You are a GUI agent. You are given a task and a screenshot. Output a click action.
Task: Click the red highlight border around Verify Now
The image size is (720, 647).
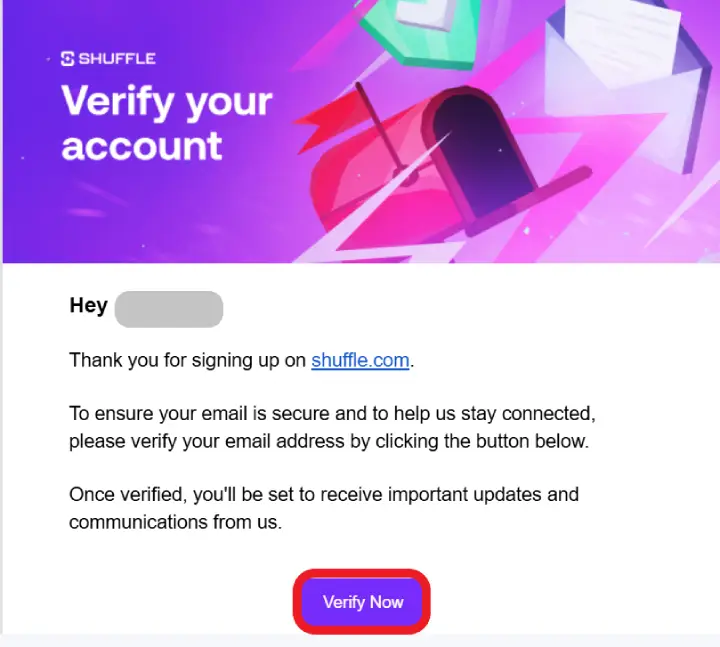click(x=362, y=573)
